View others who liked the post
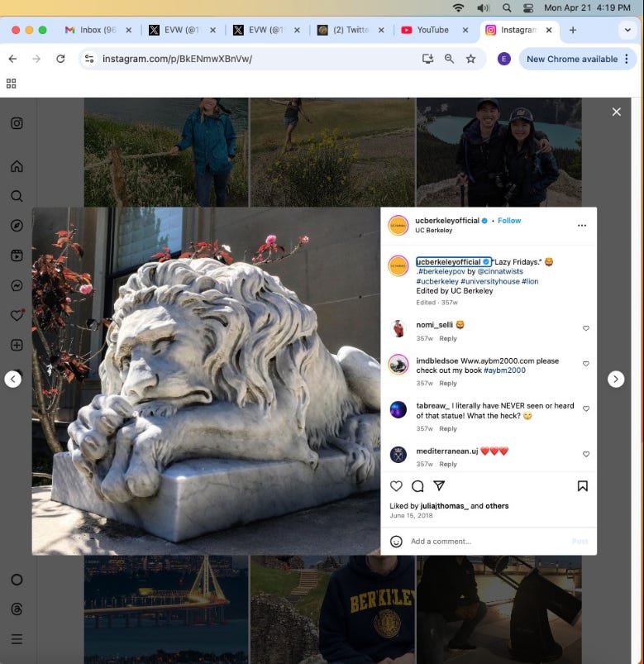The image size is (644, 664). (x=497, y=505)
